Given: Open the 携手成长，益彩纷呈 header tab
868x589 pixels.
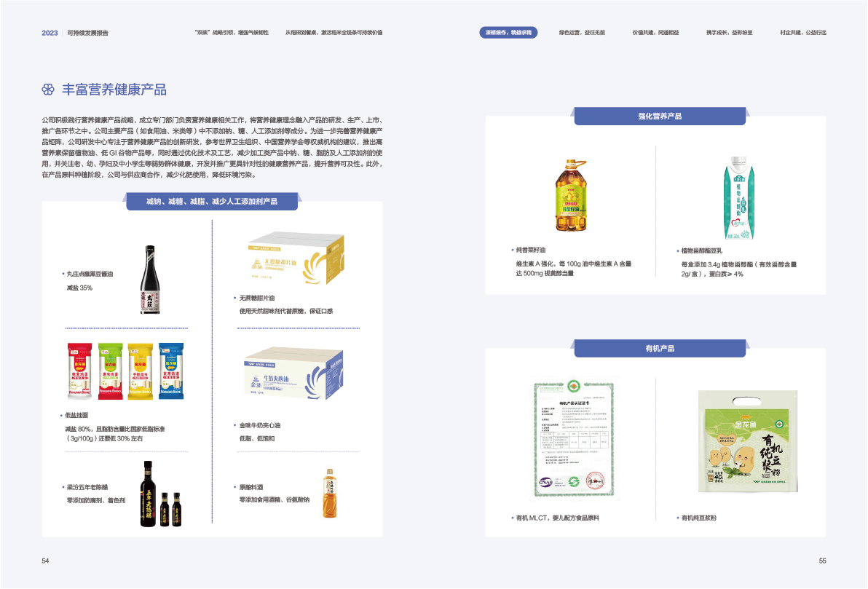Looking at the screenshot, I should [729, 33].
